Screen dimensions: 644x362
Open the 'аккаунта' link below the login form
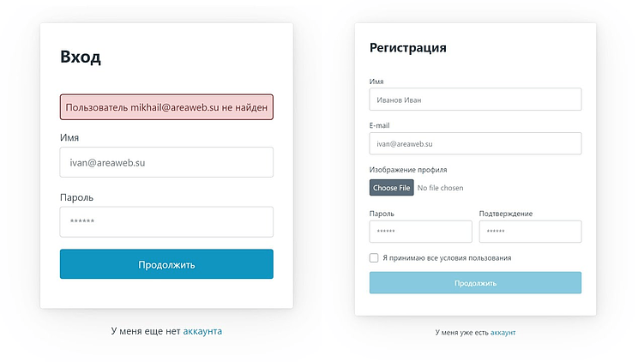(202, 330)
